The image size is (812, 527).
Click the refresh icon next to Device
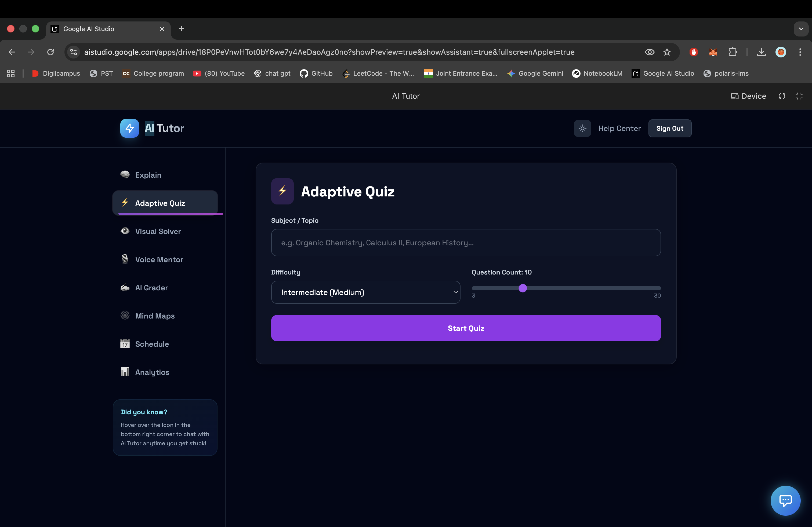[x=782, y=96]
